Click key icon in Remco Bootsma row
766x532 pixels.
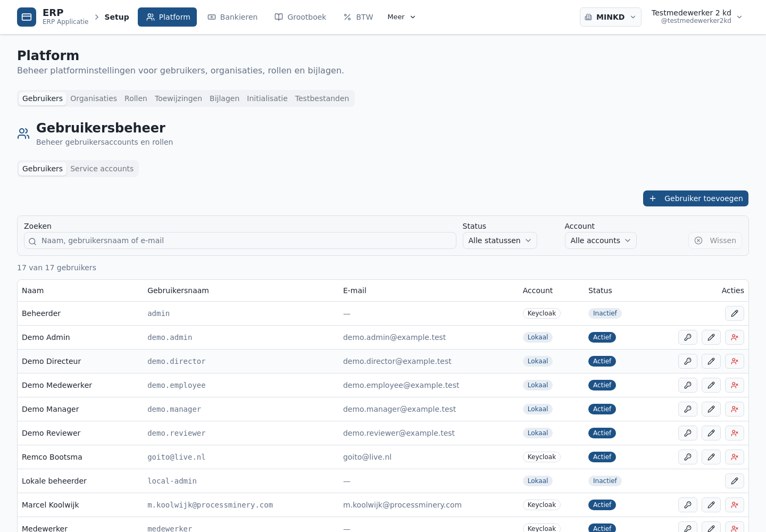pyautogui.click(x=687, y=457)
